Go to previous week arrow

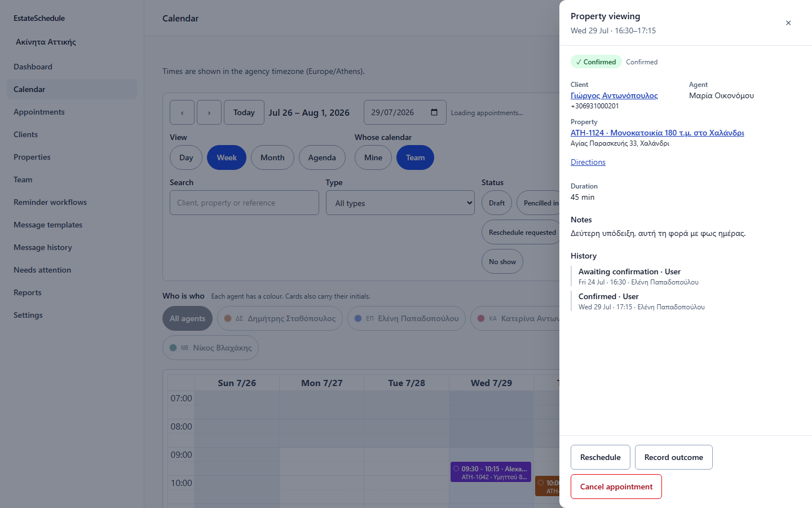[x=182, y=112]
